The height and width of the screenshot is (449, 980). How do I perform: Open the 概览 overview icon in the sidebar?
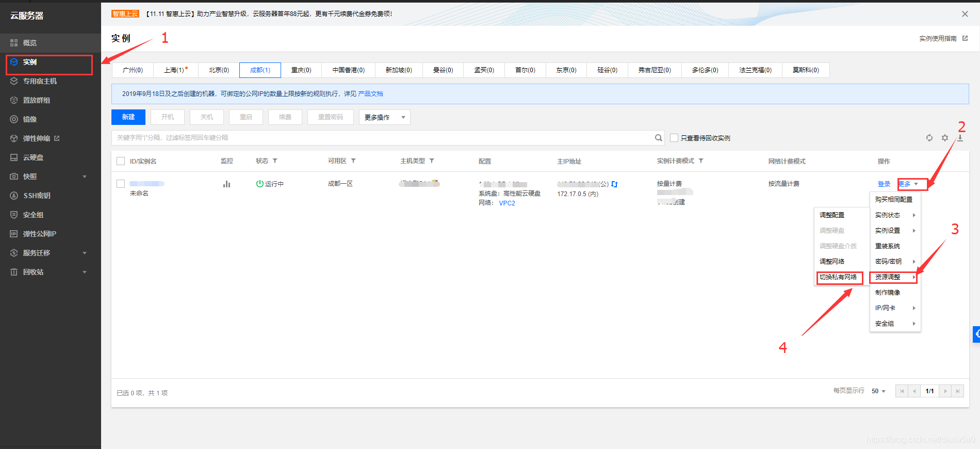pos(14,43)
